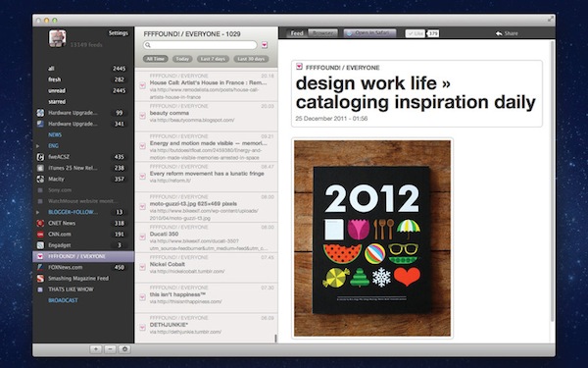Open the 'beauty comma' article
Viewport: 588px width, 368px height.
coord(206,116)
